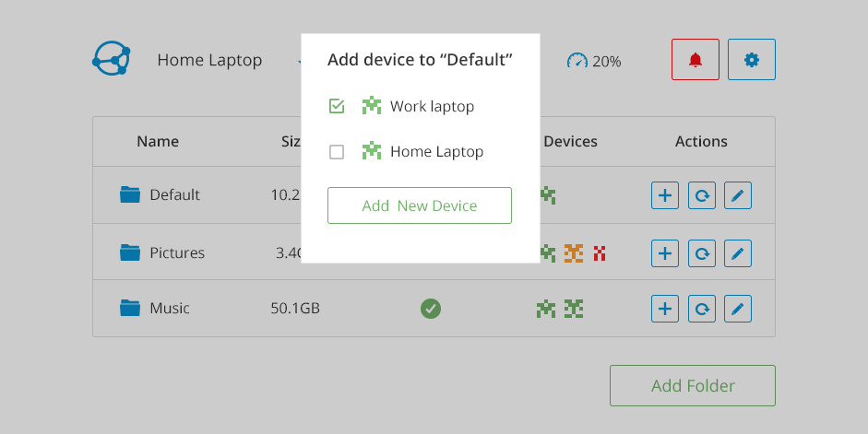Click the Add Folder button
The image size is (868, 434).
click(x=693, y=385)
